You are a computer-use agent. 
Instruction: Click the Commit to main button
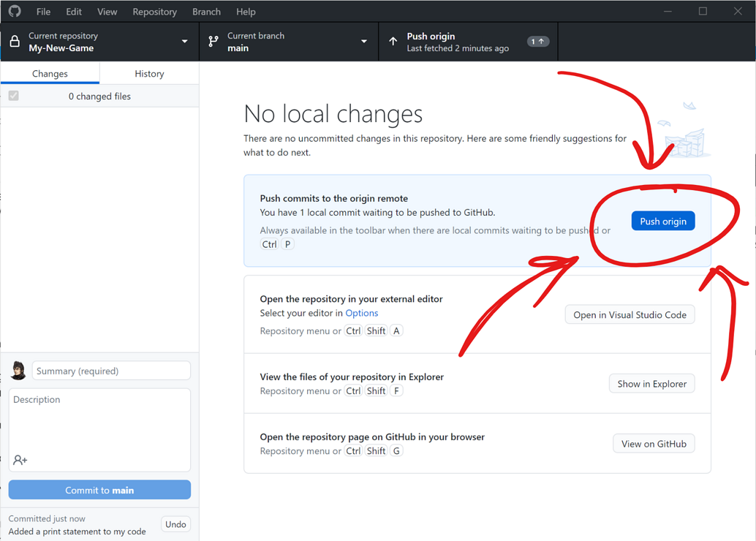pyautogui.click(x=100, y=490)
